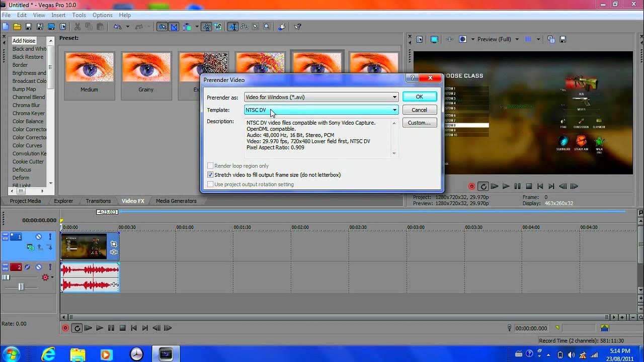Click the New project toolbar icon
Screen dimensions: 644x362
pyautogui.click(x=6, y=27)
